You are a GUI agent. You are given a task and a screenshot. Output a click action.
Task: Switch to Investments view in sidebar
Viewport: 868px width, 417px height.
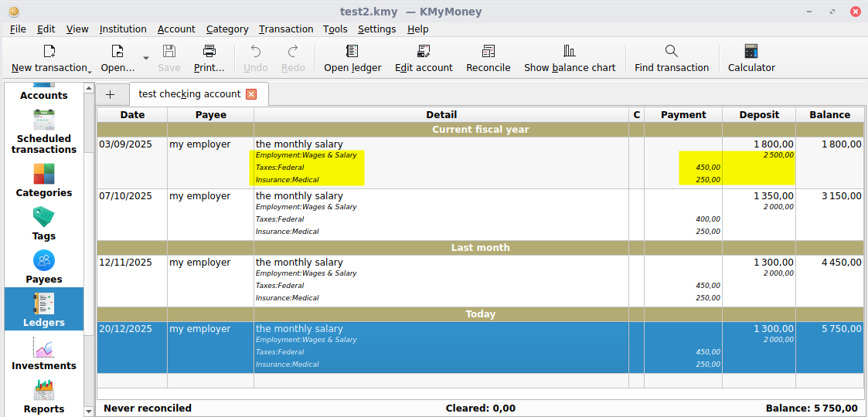coord(44,354)
